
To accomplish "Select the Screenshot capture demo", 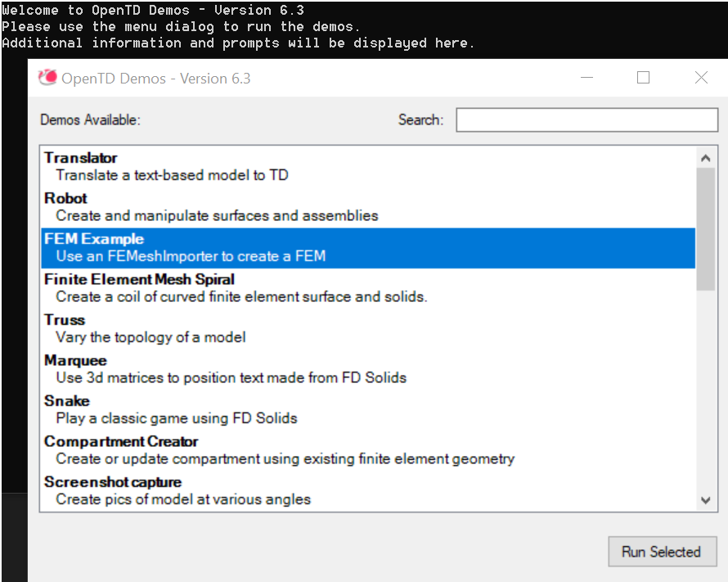I will 368,491.
